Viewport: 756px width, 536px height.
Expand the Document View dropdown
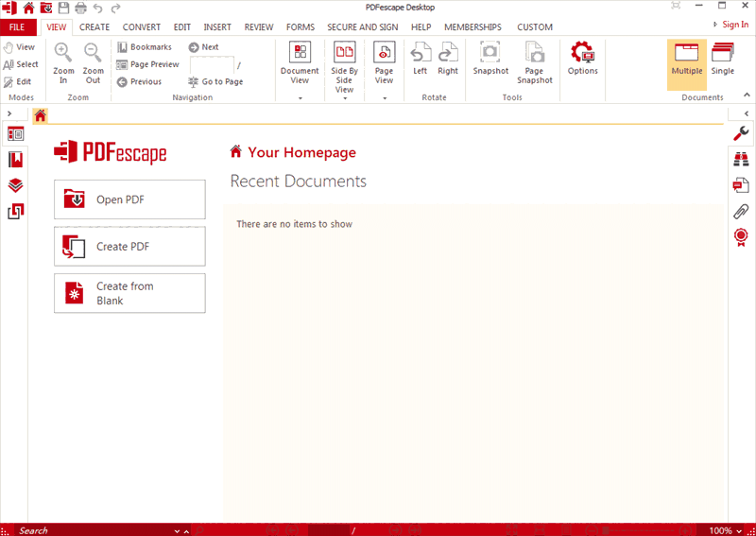300,97
